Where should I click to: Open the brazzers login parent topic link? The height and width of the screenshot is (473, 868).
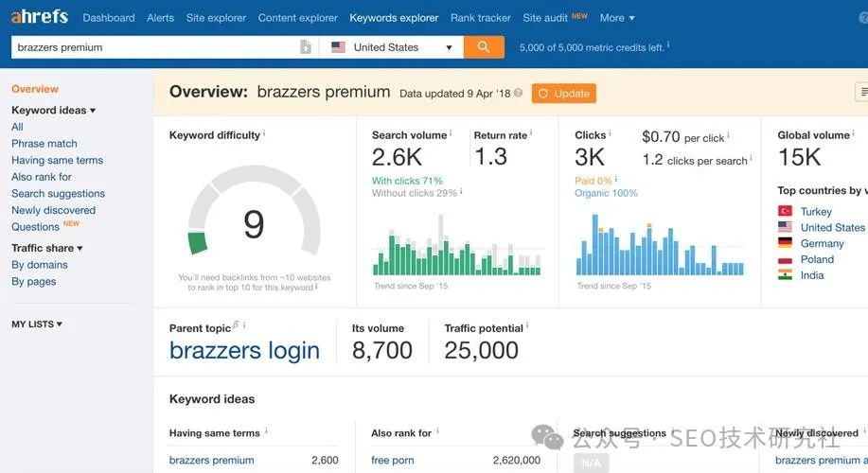click(244, 351)
